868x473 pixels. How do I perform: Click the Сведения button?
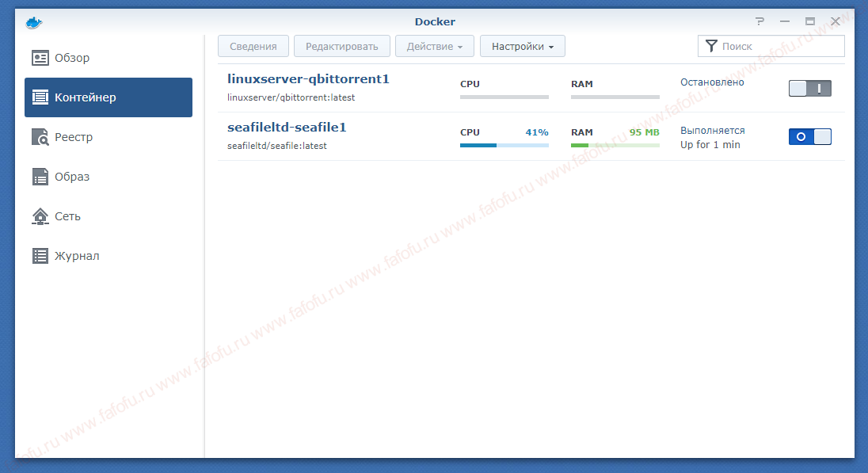click(x=253, y=47)
